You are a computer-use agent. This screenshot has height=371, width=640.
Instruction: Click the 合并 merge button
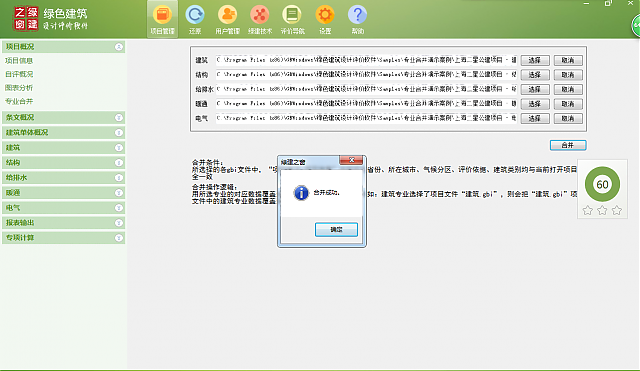click(568, 145)
